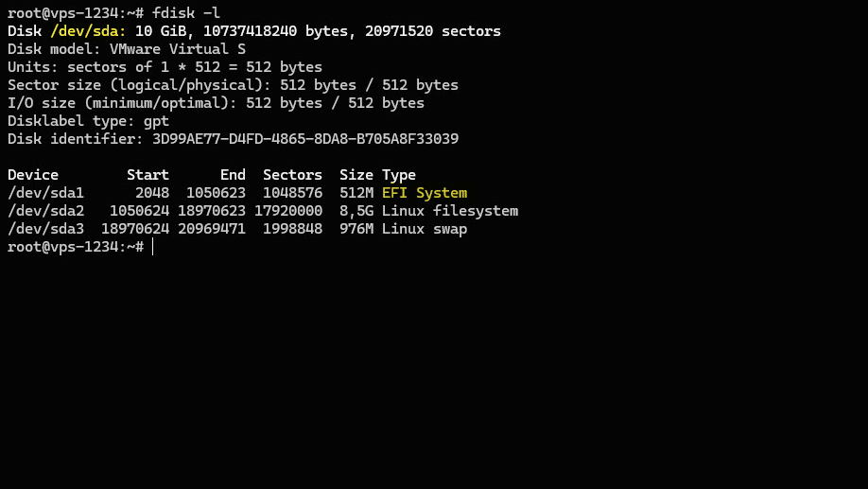Click the yellow EFI System type text
The width and height of the screenshot is (868, 489).
[x=425, y=193]
